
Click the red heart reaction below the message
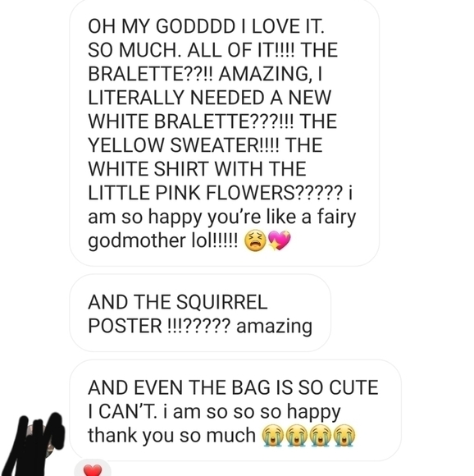[93, 469]
